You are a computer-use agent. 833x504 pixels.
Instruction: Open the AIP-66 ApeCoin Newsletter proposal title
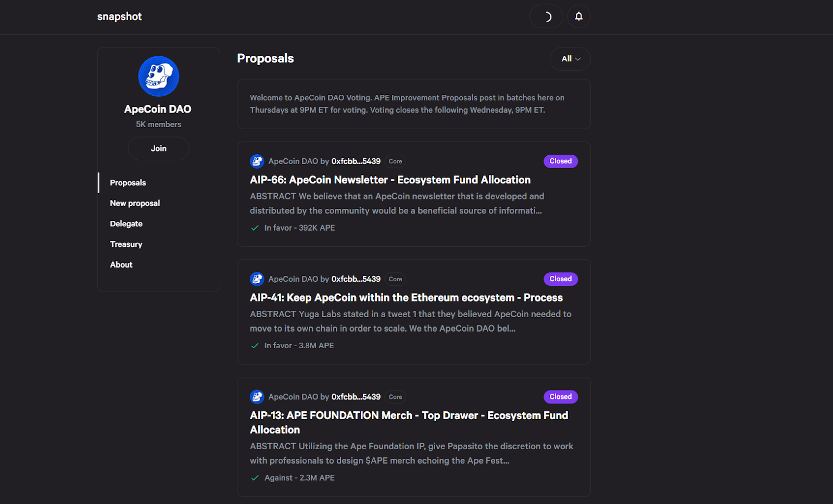pyautogui.click(x=390, y=180)
